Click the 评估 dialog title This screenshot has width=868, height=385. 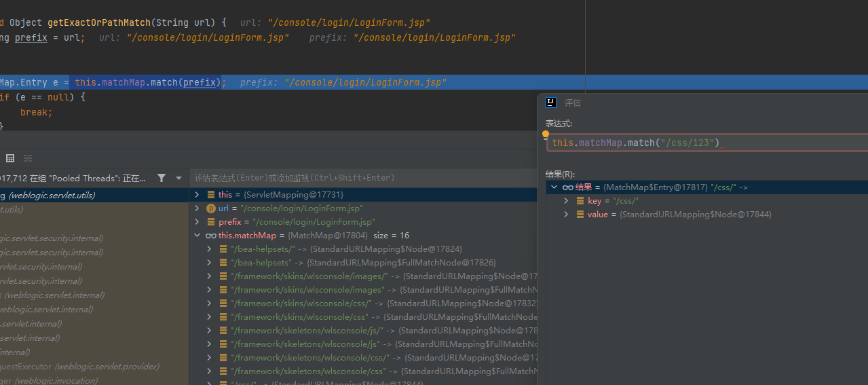573,103
